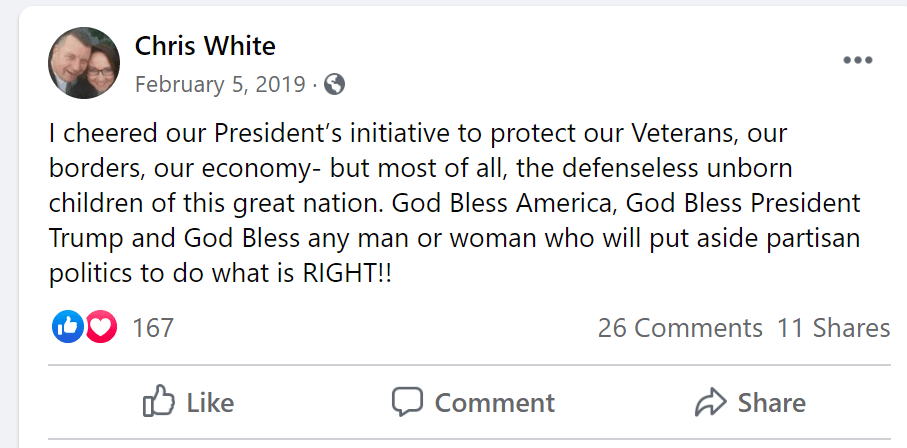View who reacted via the 167 count
The height and width of the screenshot is (448, 907).
pos(153,327)
